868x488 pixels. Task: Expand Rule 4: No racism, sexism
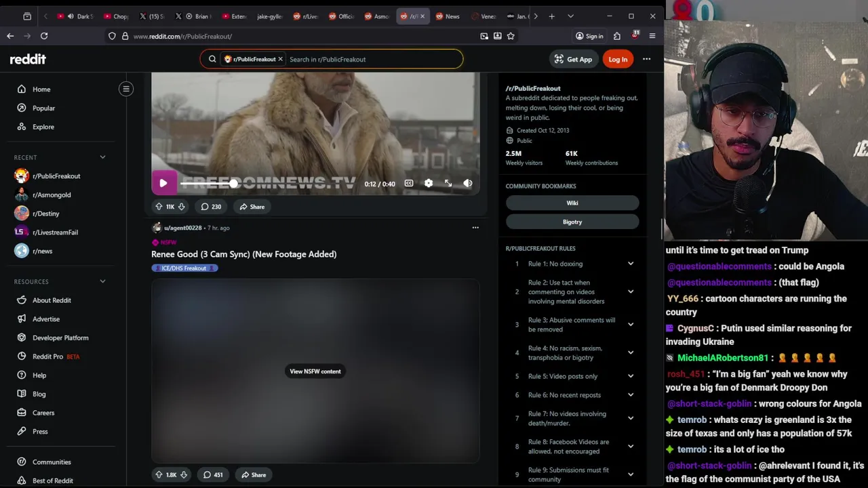tap(631, 353)
